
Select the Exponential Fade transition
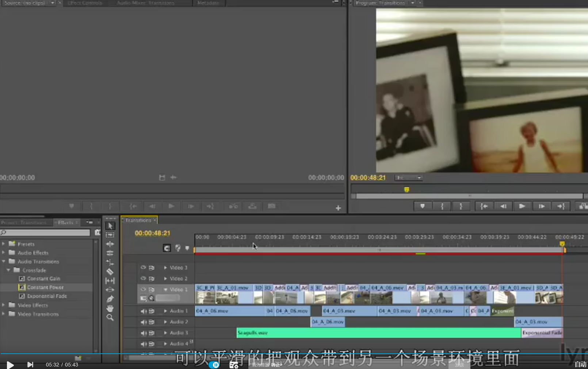(x=47, y=296)
